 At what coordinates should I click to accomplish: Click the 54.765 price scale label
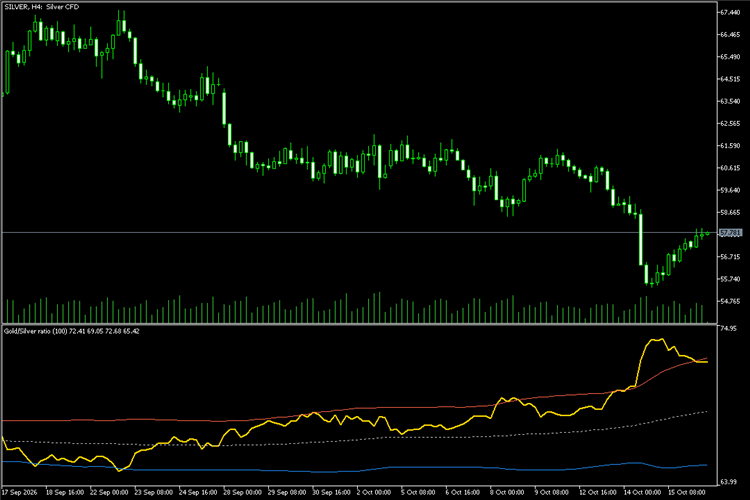pyautogui.click(x=730, y=301)
